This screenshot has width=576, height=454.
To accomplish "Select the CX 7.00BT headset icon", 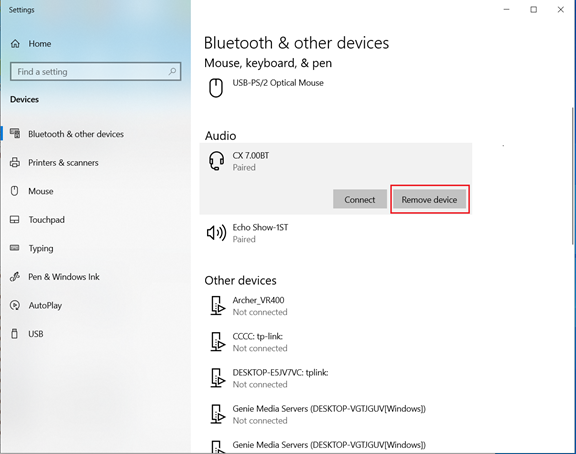I will (x=217, y=161).
